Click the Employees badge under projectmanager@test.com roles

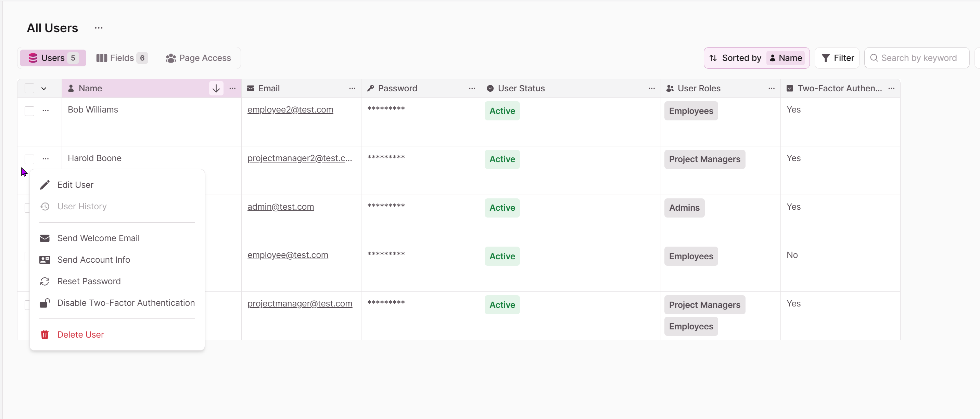[691, 326]
